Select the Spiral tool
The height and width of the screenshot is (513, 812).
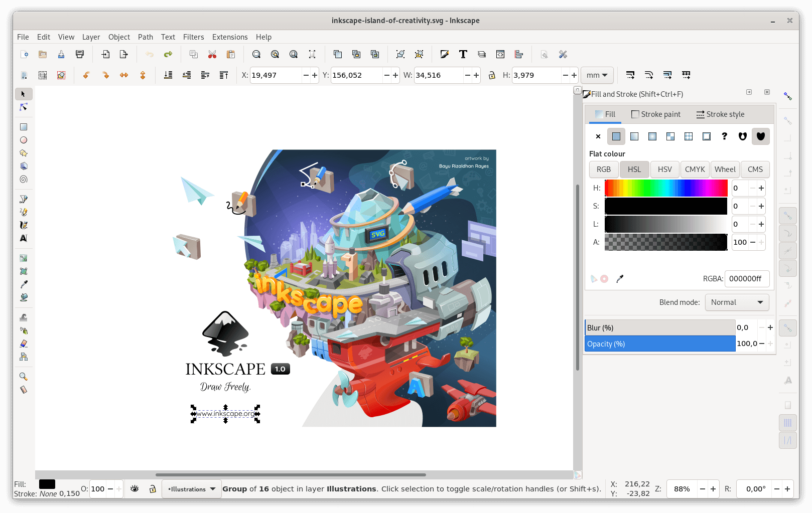(x=23, y=179)
